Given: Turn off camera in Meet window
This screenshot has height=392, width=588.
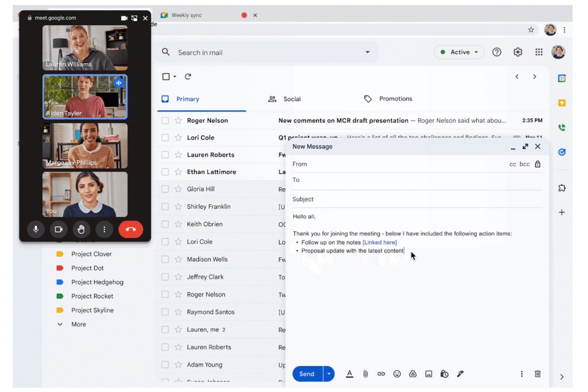Looking at the screenshot, I should pyautogui.click(x=58, y=230).
